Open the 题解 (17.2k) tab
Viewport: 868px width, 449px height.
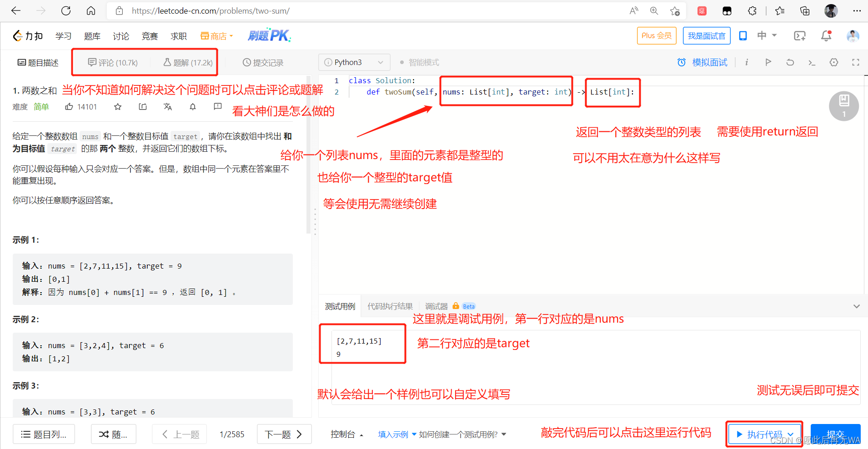tap(188, 63)
